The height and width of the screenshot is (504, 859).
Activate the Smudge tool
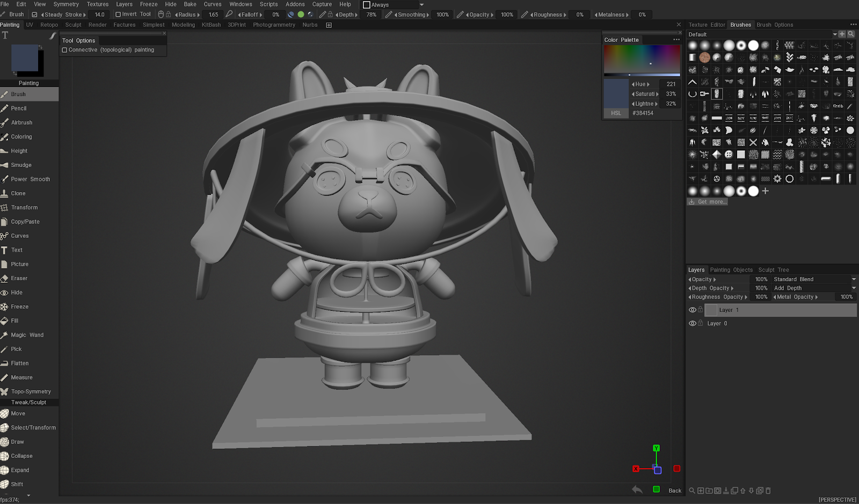tap(29, 165)
